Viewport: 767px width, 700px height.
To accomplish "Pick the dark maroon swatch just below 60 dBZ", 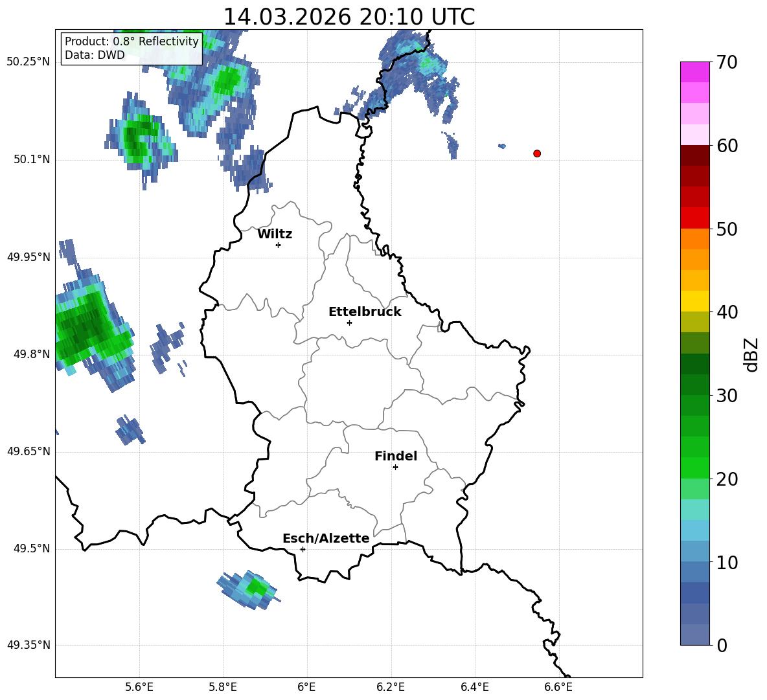I will tap(694, 155).
